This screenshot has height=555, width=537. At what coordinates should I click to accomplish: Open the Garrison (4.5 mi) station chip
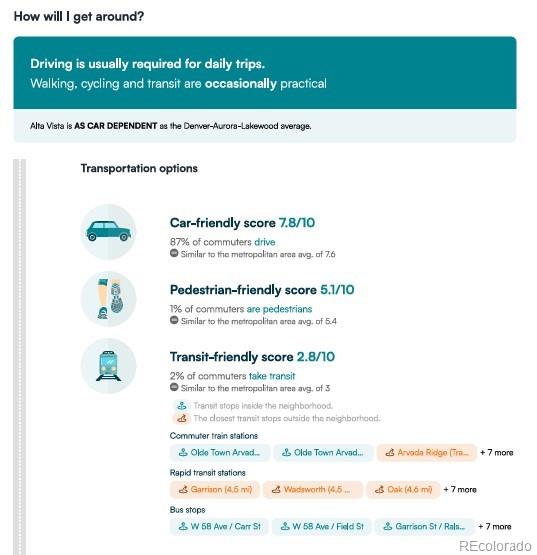pyautogui.click(x=215, y=490)
